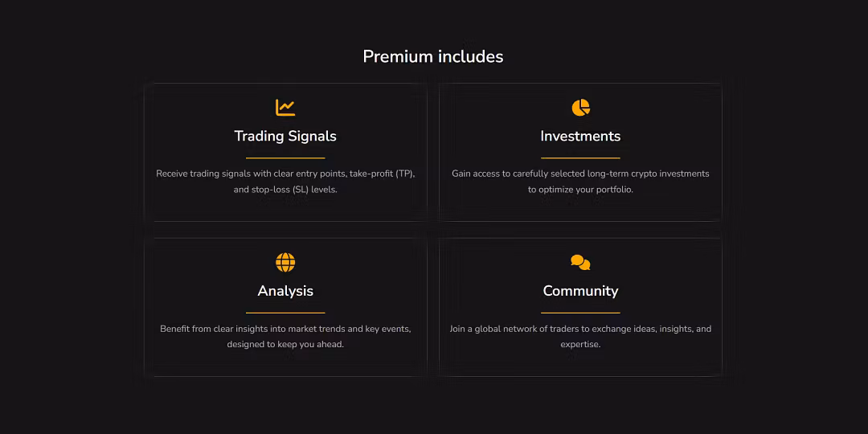The image size is (868, 434).
Task: Click the trading signals description about entry points
Action: point(285,182)
